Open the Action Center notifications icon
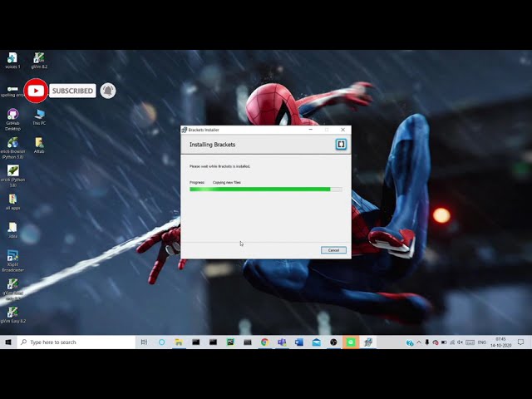The width and height of the screenshot is (532, 399). coord(521,342)
